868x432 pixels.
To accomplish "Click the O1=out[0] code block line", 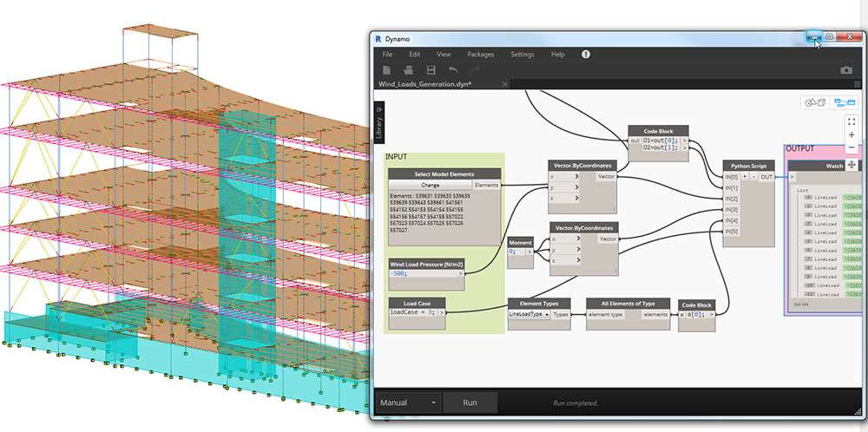I will click(x=661, y=141).
